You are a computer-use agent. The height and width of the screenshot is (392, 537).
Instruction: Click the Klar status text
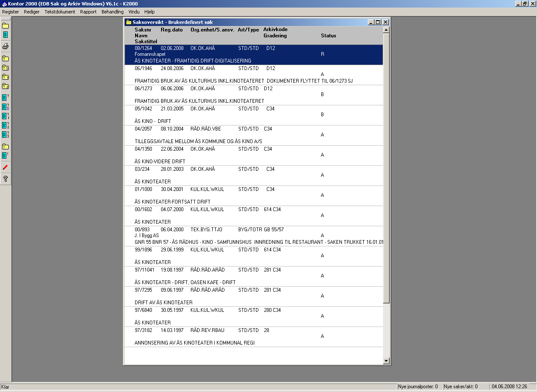(5, 387)
